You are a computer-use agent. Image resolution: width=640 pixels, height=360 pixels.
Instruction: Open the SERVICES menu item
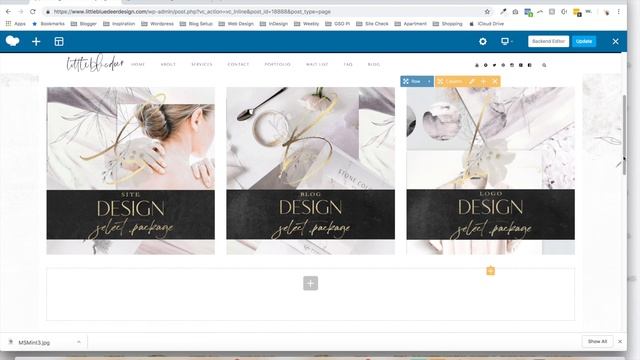pyautogui.click(x=202, y=64)
